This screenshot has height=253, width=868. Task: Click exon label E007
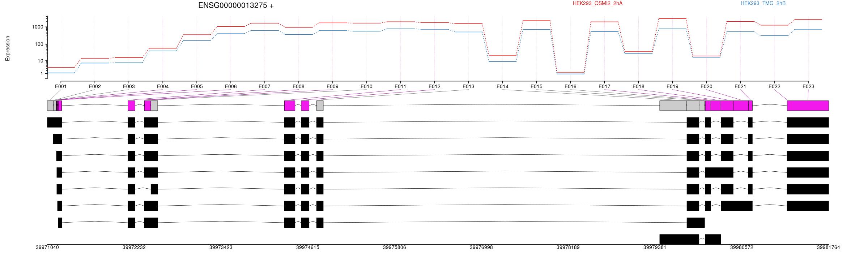coord(264,86)
